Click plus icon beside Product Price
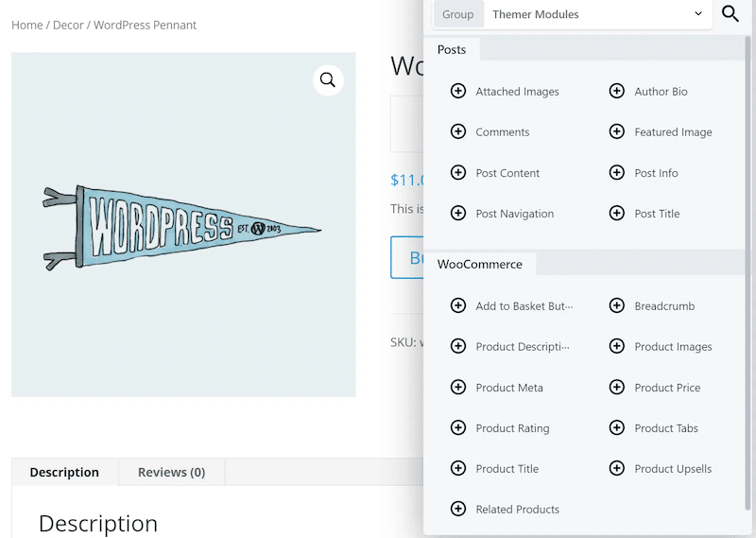This screenshot has width=756, height=538. [x=617, y=387]
